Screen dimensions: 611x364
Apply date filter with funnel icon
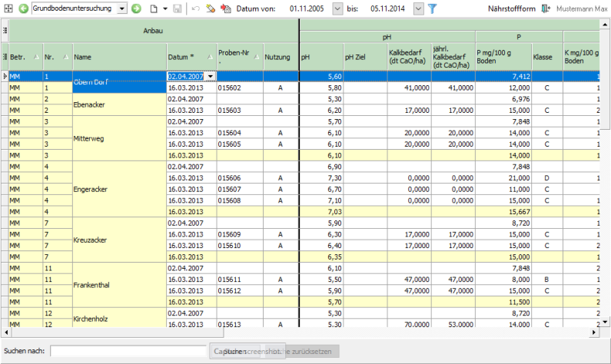432,8
